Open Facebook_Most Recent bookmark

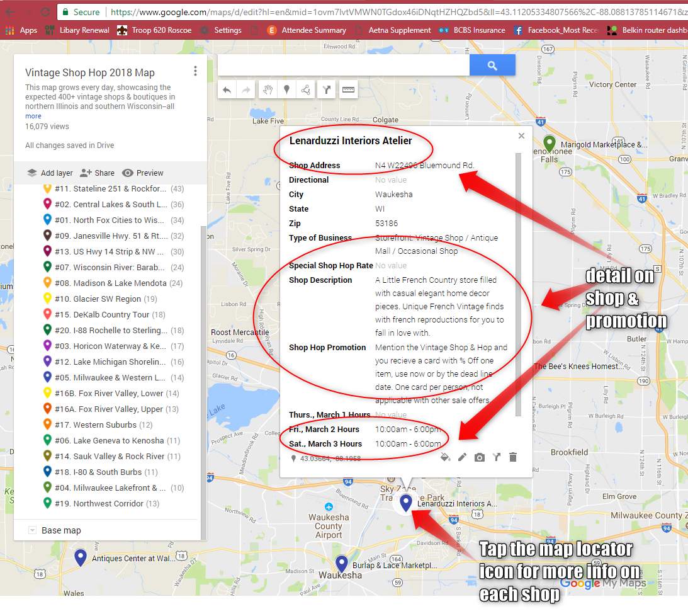(556, 30)
